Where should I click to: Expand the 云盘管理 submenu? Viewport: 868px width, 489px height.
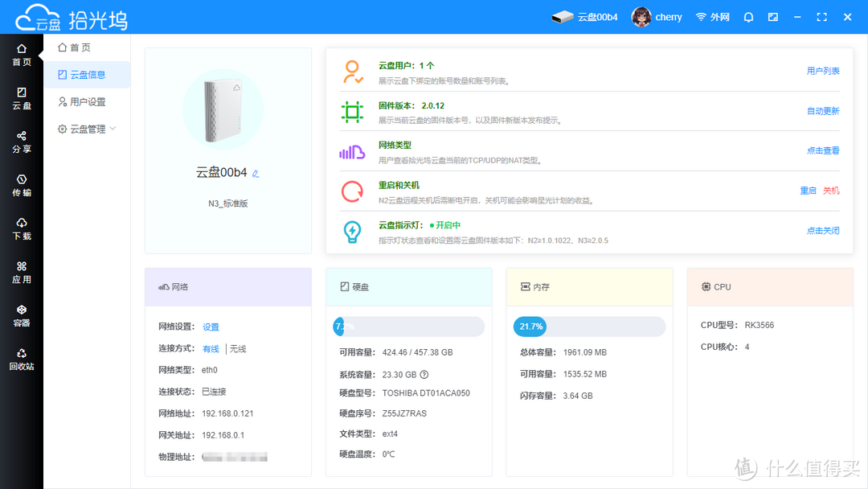coord(88,128)
